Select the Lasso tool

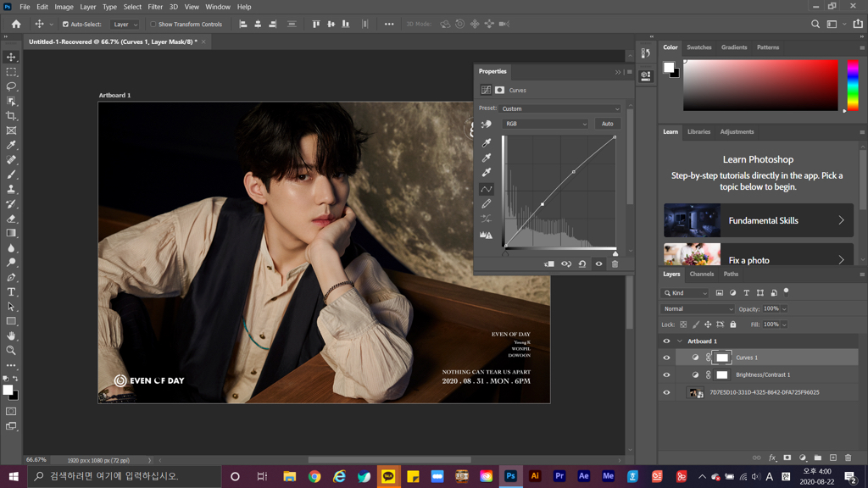pyautogui.click(x=11, y=86)
